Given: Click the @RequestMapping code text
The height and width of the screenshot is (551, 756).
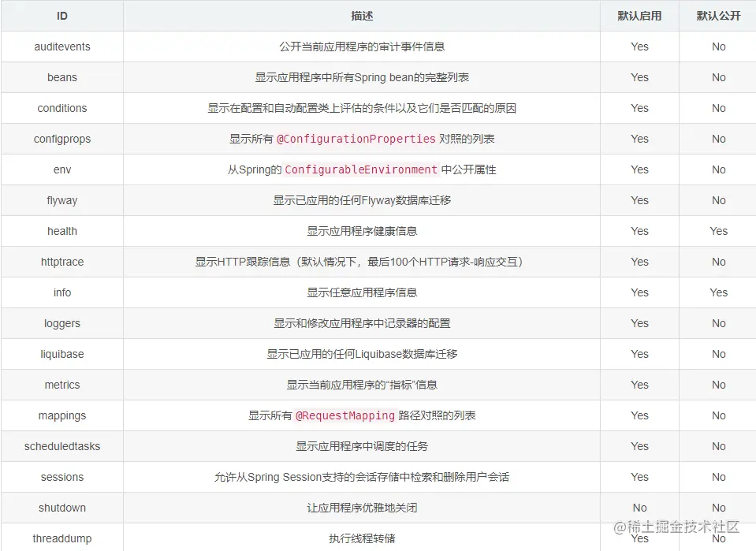Looking at the screenshot, I should pyautogui.click(x=344, y=416).
